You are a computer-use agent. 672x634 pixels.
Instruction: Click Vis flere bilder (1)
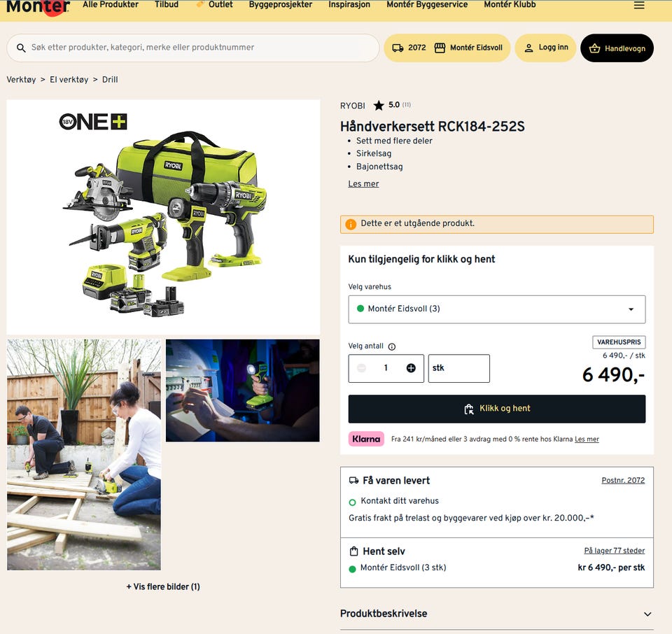163,587
